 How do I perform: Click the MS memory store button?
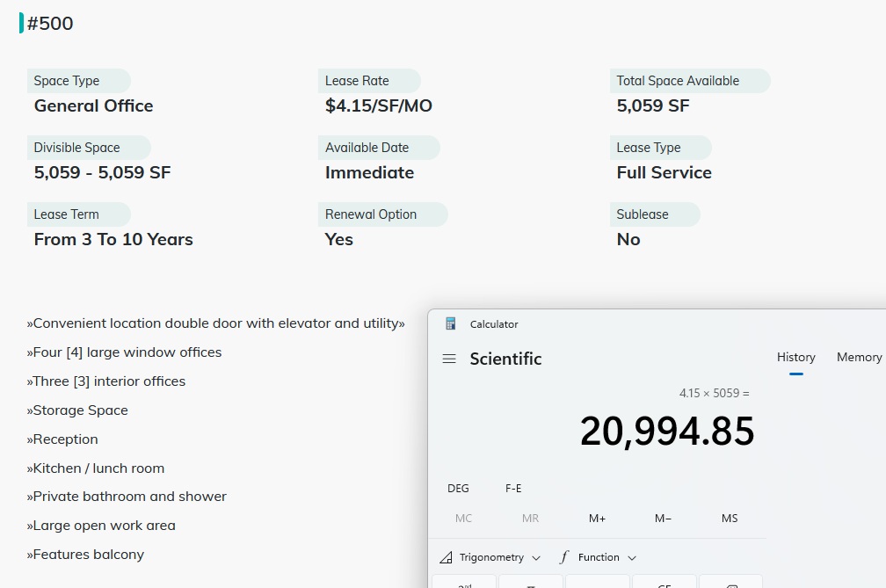tap(730, 518)
